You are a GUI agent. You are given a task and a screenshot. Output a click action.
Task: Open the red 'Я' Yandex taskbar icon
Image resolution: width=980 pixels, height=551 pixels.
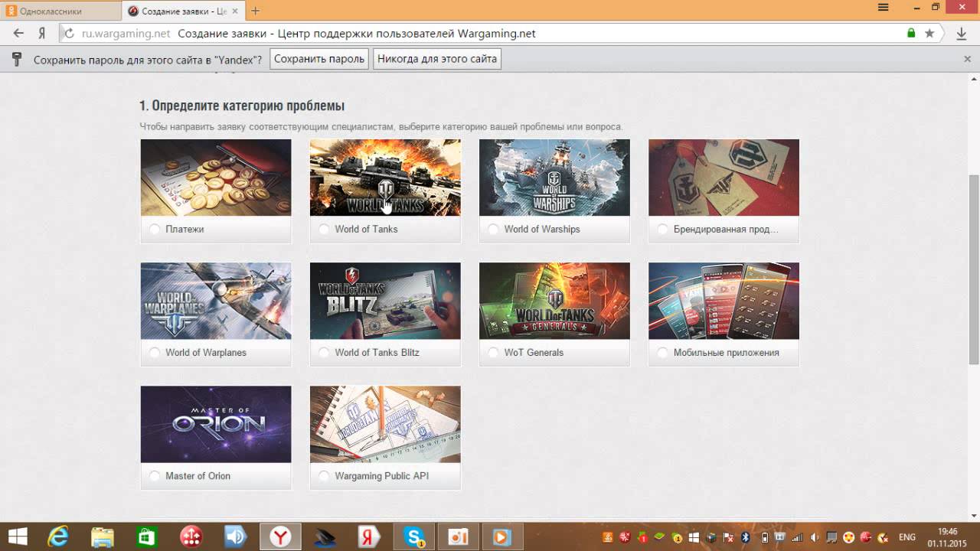coord(369,536)
